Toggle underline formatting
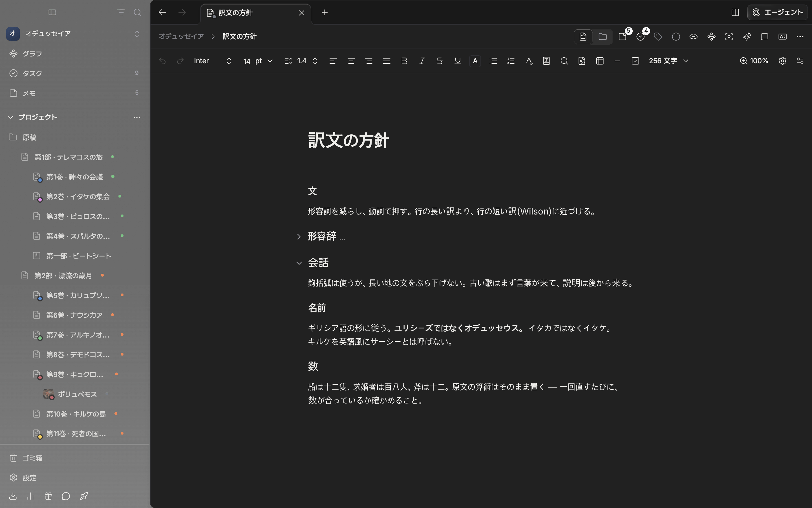812x508 pixels. coord(458,61)
